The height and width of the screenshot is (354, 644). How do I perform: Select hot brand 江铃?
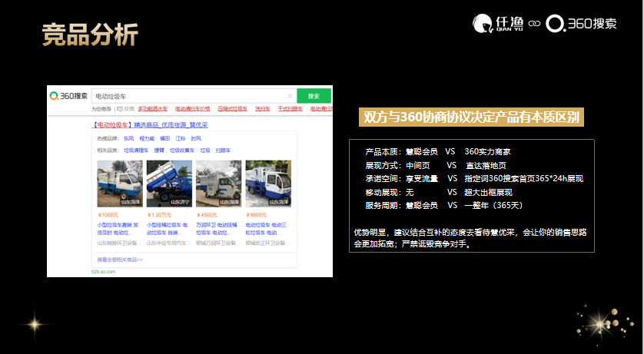(181, 139)
